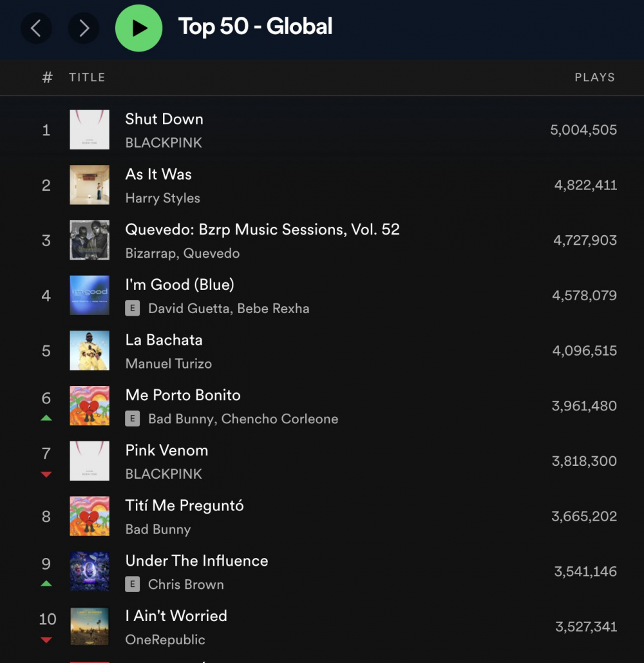Click rank number 3 for Bzrp Music Sessions
This screenshot has width=644, height=663.
(46, 240)
